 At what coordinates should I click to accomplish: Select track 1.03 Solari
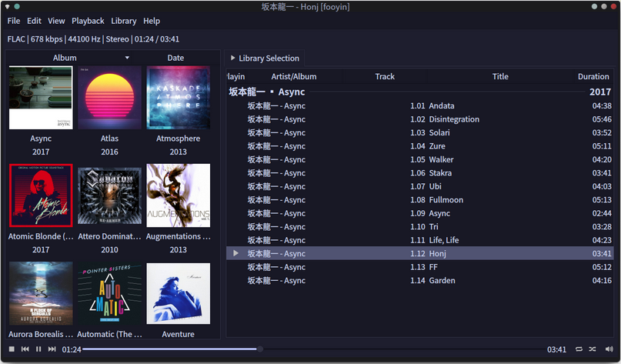[420, 132]
